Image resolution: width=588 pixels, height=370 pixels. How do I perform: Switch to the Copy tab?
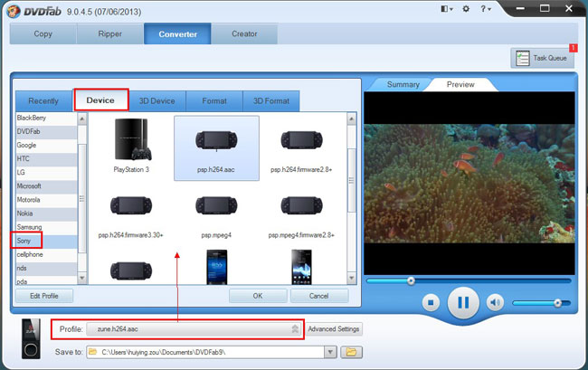click(x=43, y=33)
